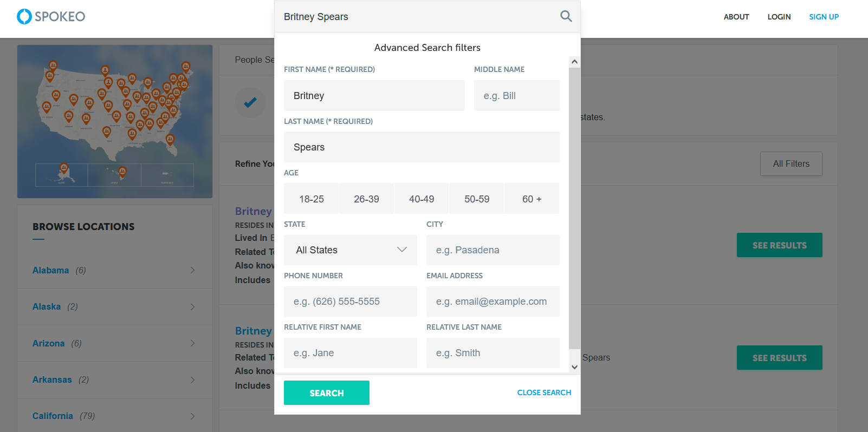This screenshot has width=868, height=432.
Task: Open the All States dropdown
Action: click(351, 250)
